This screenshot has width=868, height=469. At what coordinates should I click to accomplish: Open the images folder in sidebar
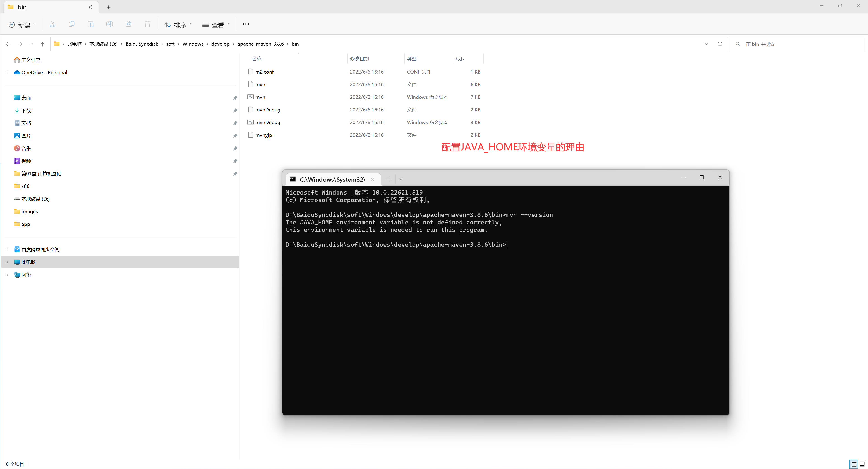(x=26, y=211)
